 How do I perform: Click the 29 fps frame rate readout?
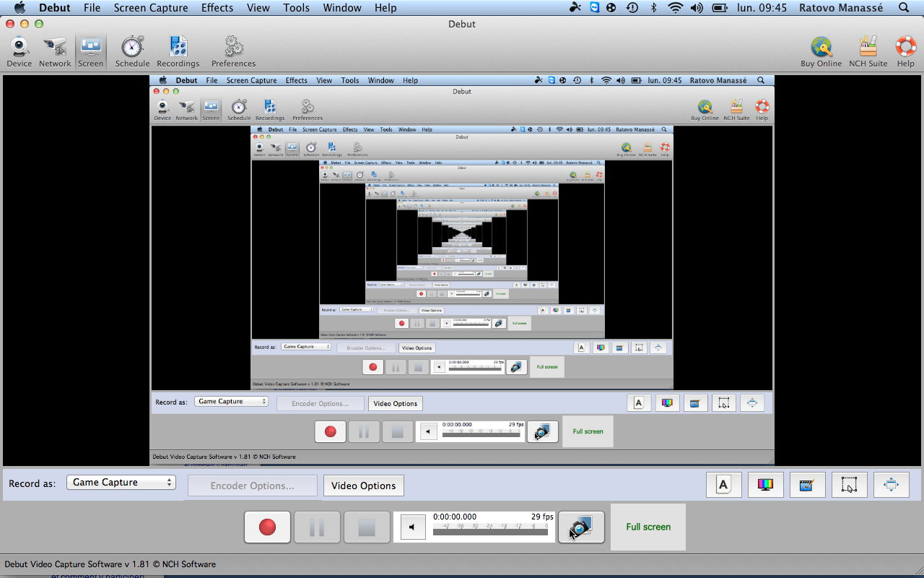[x=542, y=517]
